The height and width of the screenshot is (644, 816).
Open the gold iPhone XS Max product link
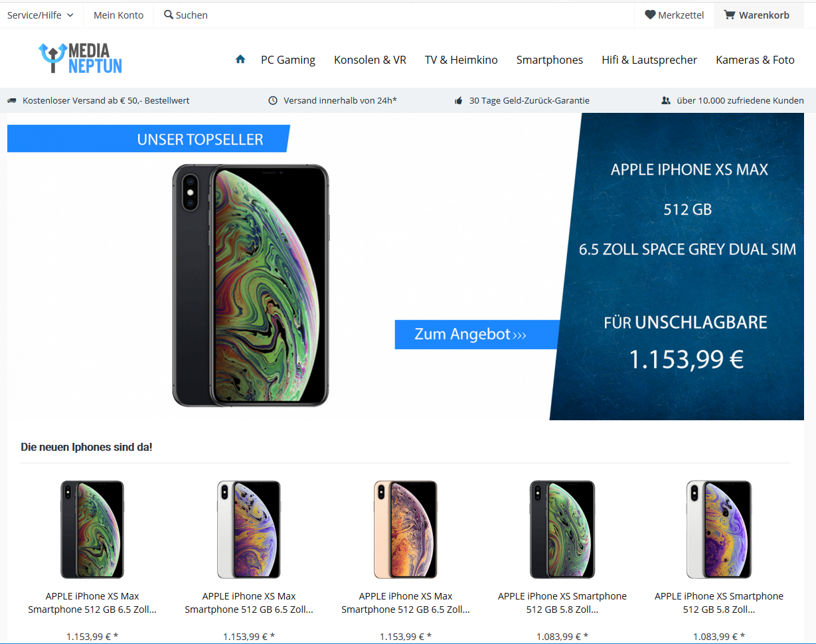click(406, 603)
